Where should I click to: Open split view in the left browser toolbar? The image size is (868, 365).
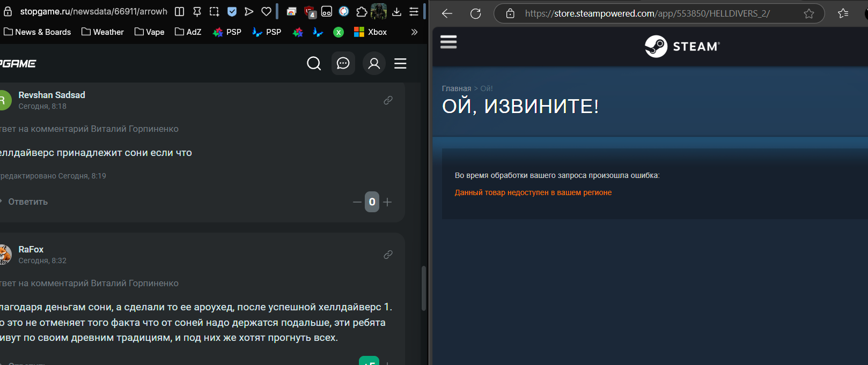tap(180, 11)
